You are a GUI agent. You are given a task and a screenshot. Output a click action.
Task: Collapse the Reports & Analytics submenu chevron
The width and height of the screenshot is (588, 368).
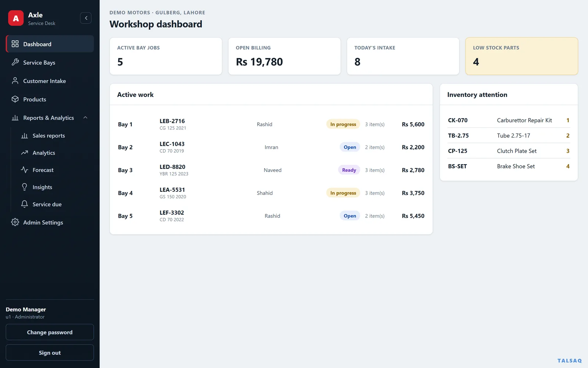coord(85,117)
